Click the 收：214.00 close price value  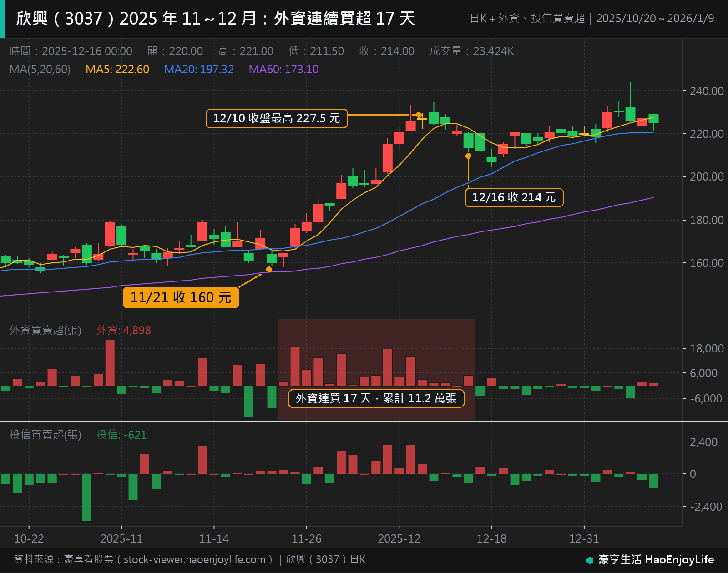(387, 51)
